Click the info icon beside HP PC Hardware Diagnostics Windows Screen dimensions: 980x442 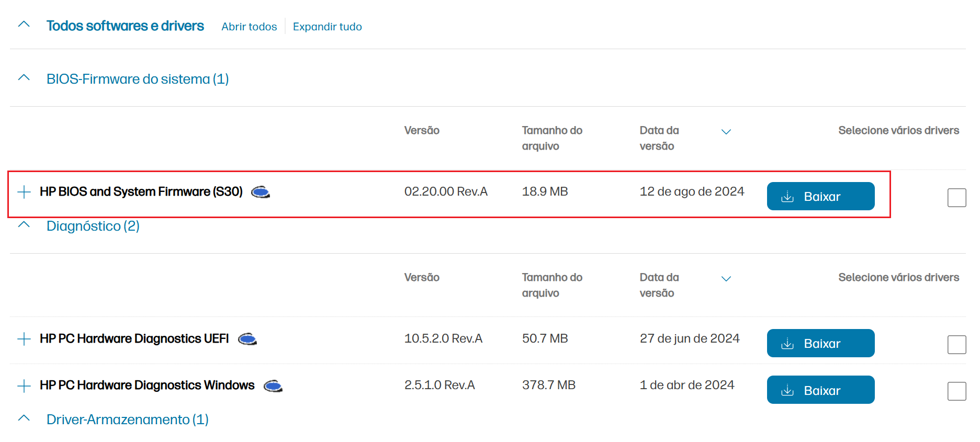[x=273, y=387]
